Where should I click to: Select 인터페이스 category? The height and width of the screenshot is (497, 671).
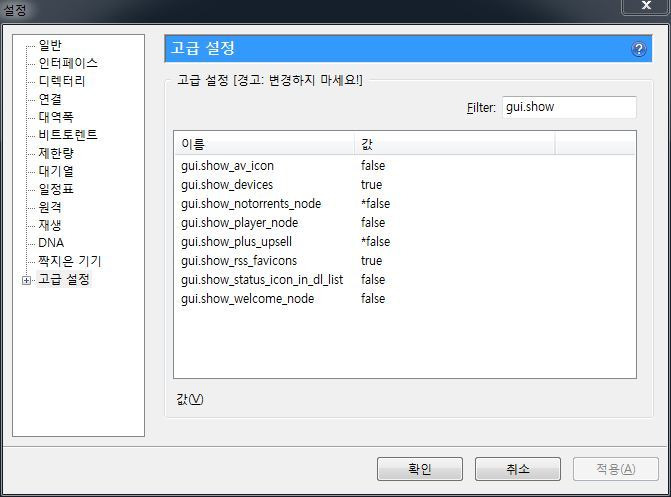click(x=68, y=62)
